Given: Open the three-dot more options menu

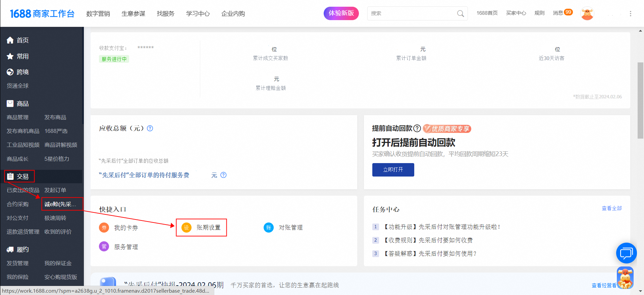Looking at the screenshot, I should pos(631,13).
